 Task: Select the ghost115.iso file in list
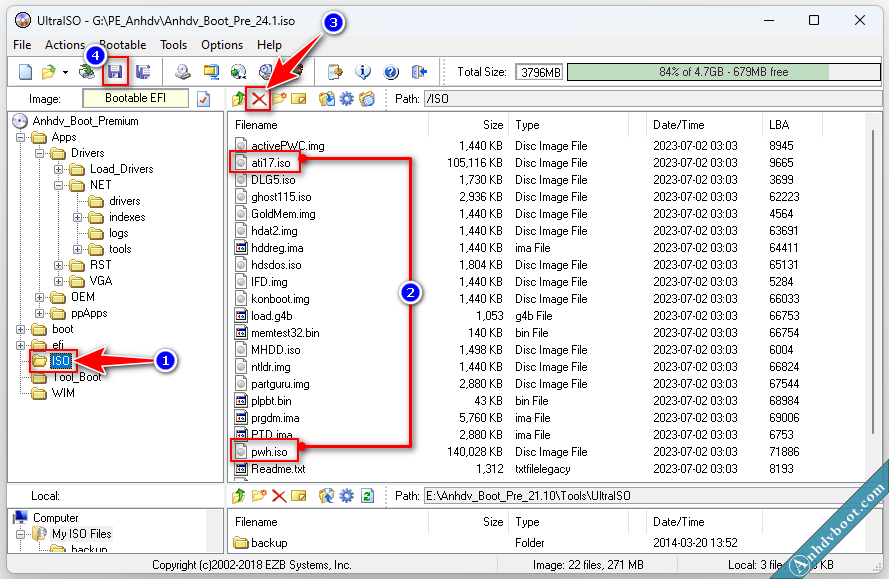click(281, 197)
